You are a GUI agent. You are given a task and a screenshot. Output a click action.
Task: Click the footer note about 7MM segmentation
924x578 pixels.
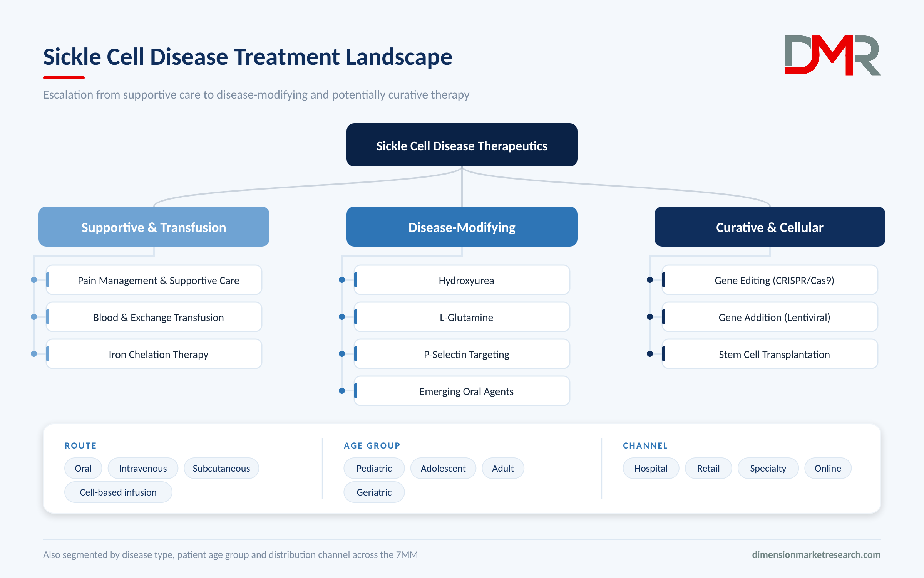click(230, 554)
